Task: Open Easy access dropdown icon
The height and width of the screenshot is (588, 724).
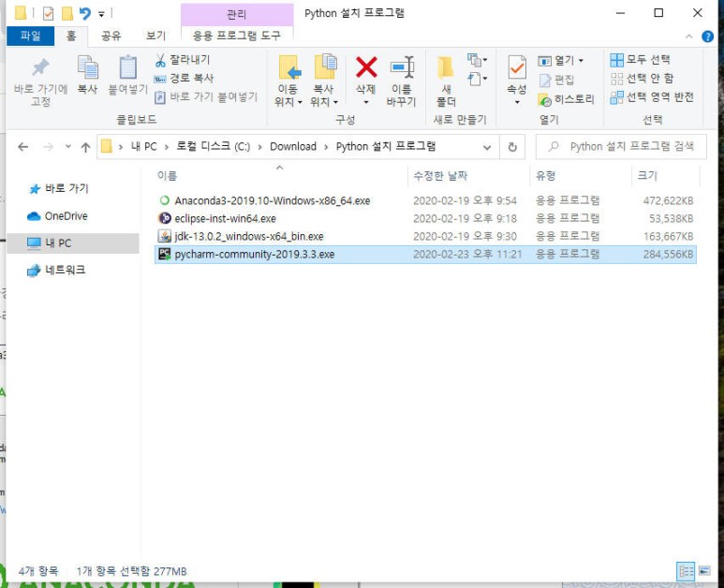Action: (477, 79)
